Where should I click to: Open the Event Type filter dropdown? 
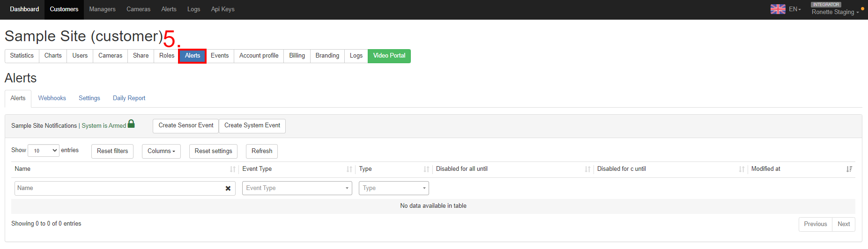297,188
